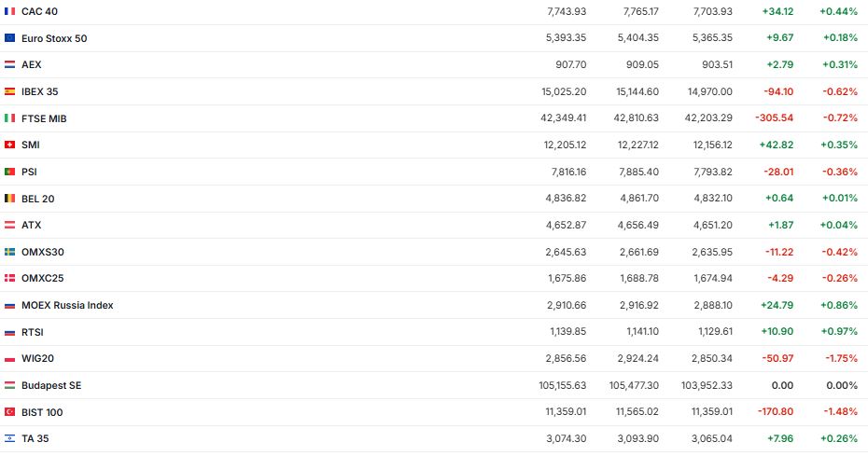The image size is (868, 456).
Task: Click the Sweden flag icon beside OMXS30
Action: pyautogui.click(x=9, y=252)
